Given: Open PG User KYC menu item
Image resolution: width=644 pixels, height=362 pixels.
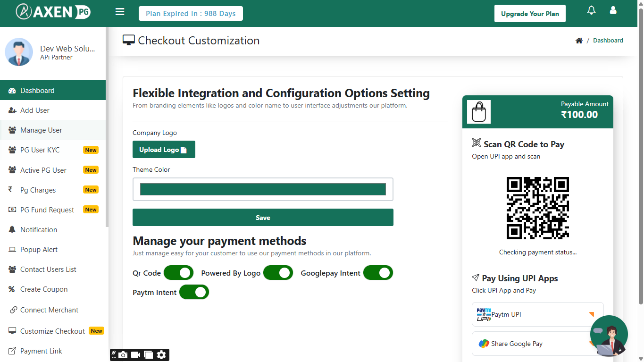Looking at the screenshot, I should [x=53, y=150].
